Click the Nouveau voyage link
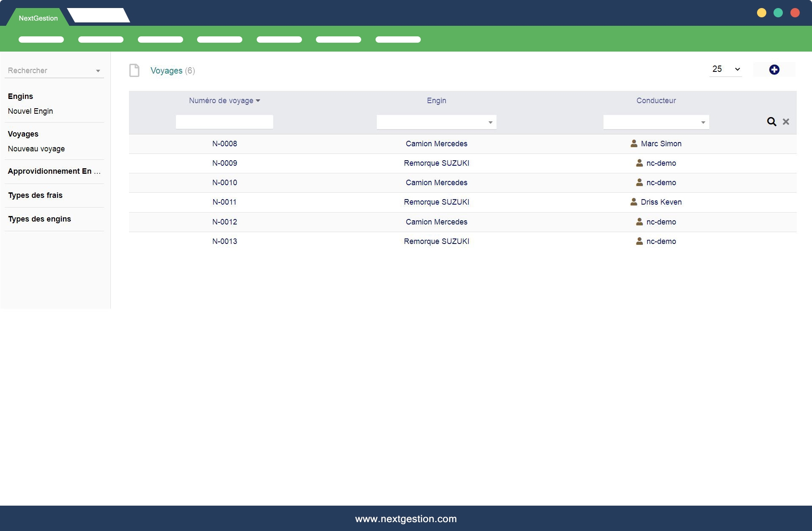Screen dimensions: 812x531 tap(36, 149)
